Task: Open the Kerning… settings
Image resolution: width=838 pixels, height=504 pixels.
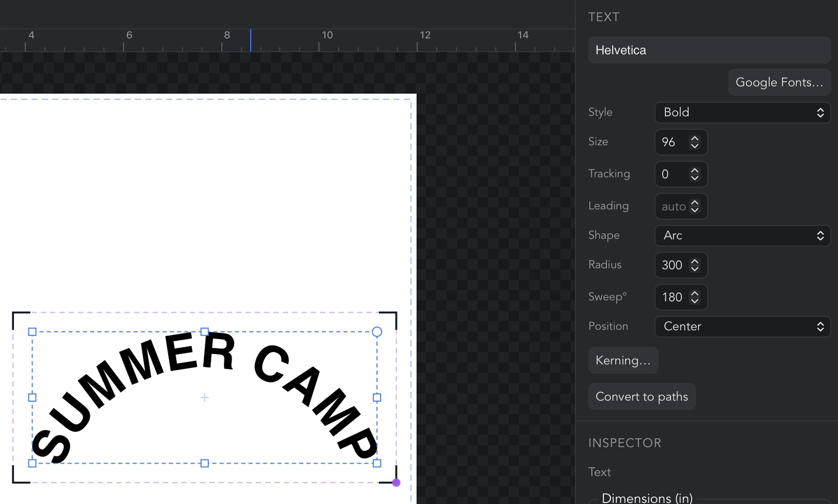Action: pyautogui.click(x=623, y=360)
